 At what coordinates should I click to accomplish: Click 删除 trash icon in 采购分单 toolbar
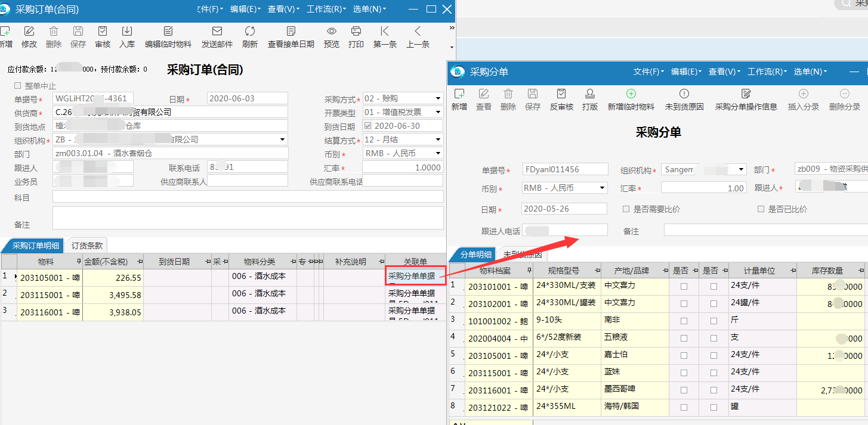[x=508, y=94]
